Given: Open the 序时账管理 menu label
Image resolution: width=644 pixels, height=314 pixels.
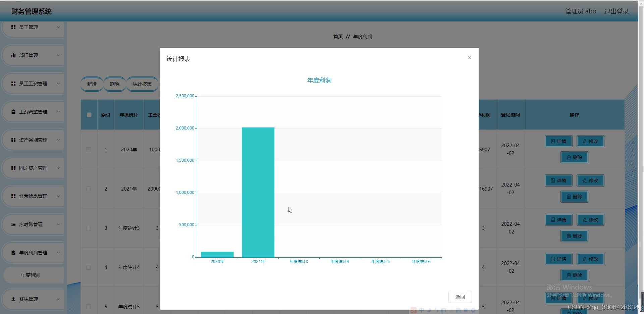Looking at the screenshot, I should point(31,224).
